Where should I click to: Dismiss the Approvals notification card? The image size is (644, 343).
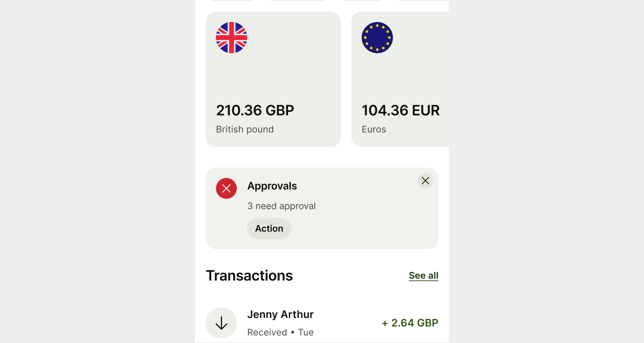425,181
